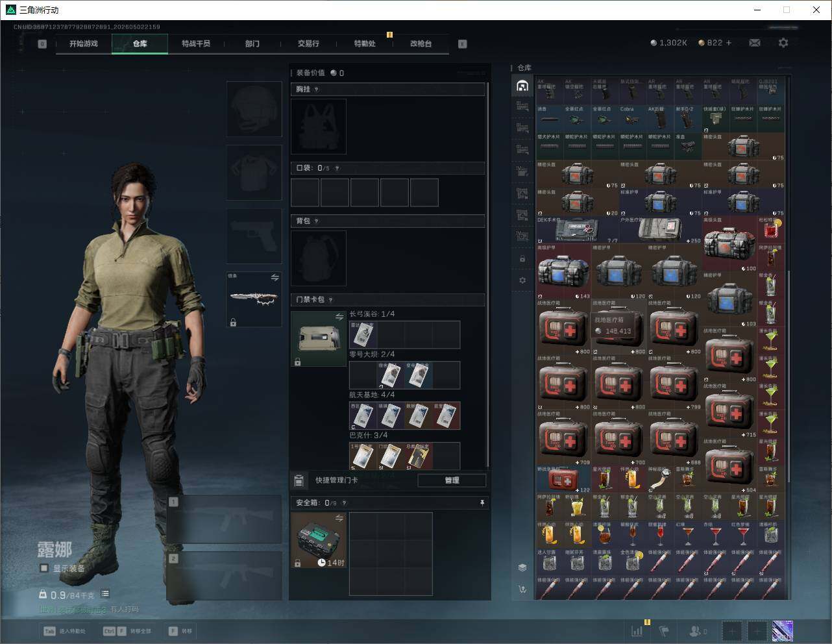Click the purple avatar thumbnail bottom right
This screenshot has width=832, height=644.
click(x=782, y=630)
